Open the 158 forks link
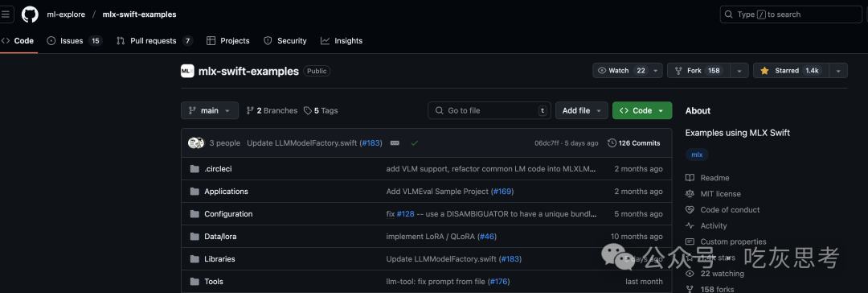Screen dimensions: 868x293 point(710,288)
